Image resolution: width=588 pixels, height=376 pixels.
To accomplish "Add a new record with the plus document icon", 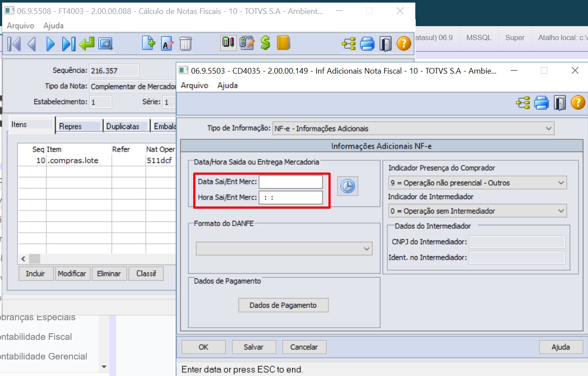I will coord(149,44).
